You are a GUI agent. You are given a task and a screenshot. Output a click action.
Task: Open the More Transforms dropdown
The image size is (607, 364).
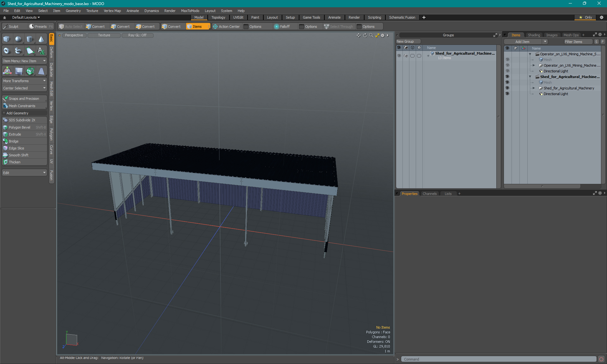pos(24,81)
